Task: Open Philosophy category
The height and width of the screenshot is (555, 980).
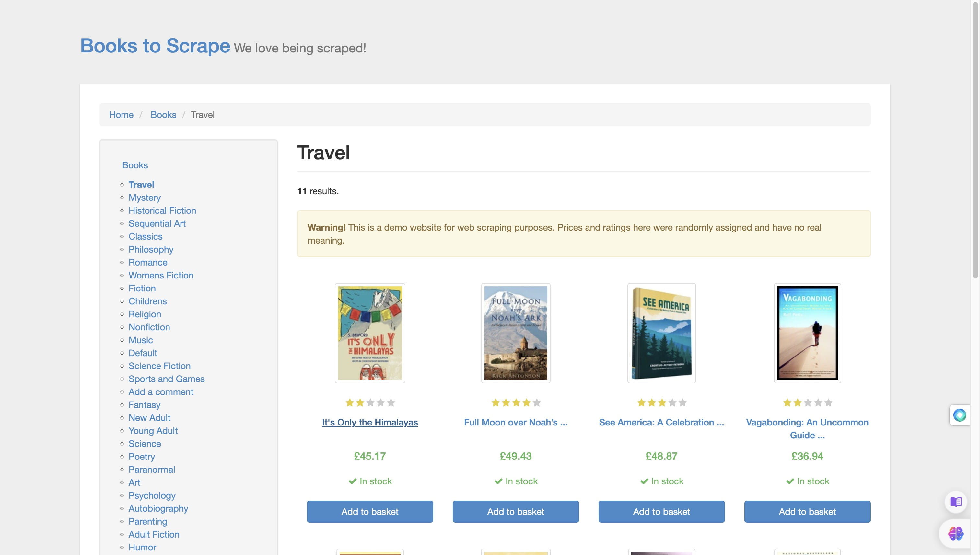Action: pos(151,249)
